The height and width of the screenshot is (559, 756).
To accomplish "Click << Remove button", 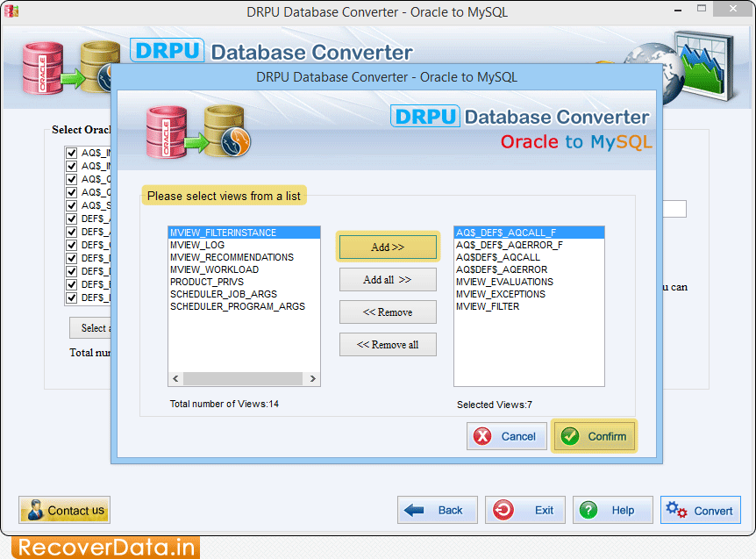I will 388,312.
